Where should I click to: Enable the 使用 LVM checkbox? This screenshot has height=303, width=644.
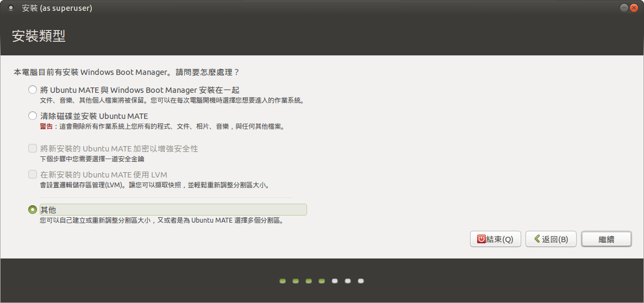pyautogui.click(x=33, y=175)
